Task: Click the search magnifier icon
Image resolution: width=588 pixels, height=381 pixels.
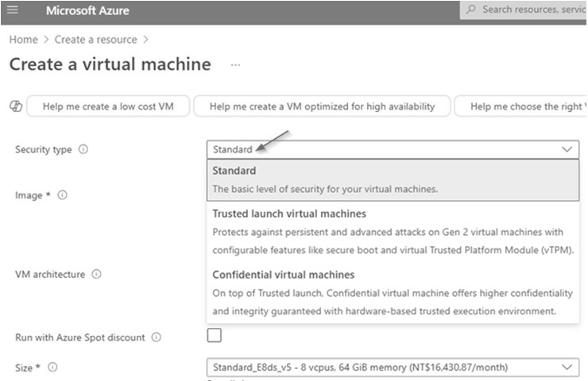Action: click(x=471, y=9)
